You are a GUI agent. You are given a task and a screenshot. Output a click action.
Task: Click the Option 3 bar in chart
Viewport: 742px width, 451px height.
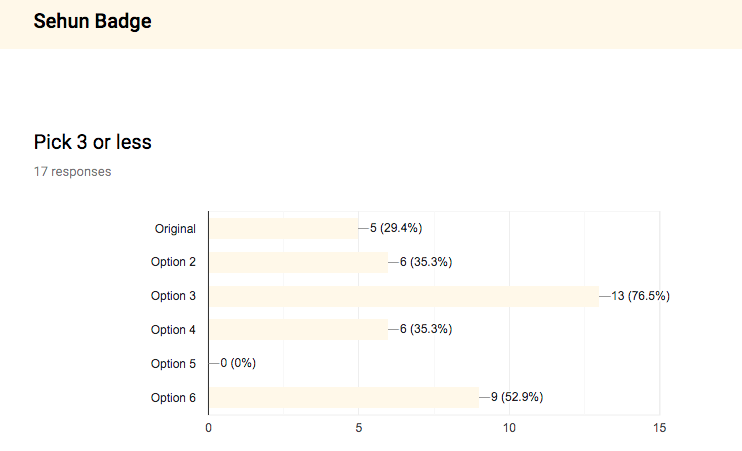404,296
